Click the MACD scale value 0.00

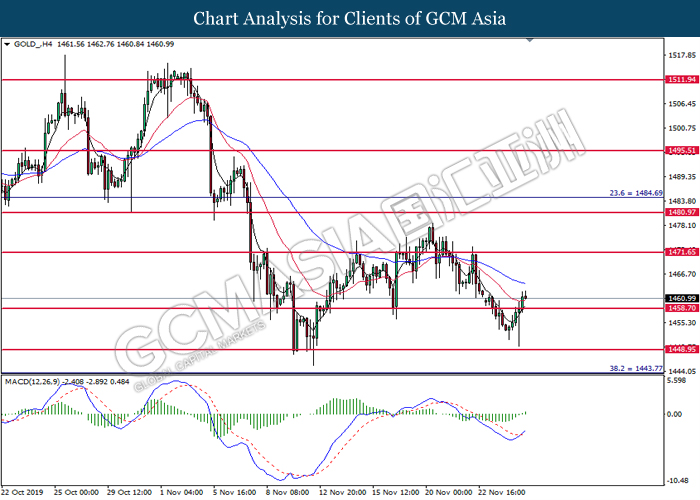coord(675,414)
